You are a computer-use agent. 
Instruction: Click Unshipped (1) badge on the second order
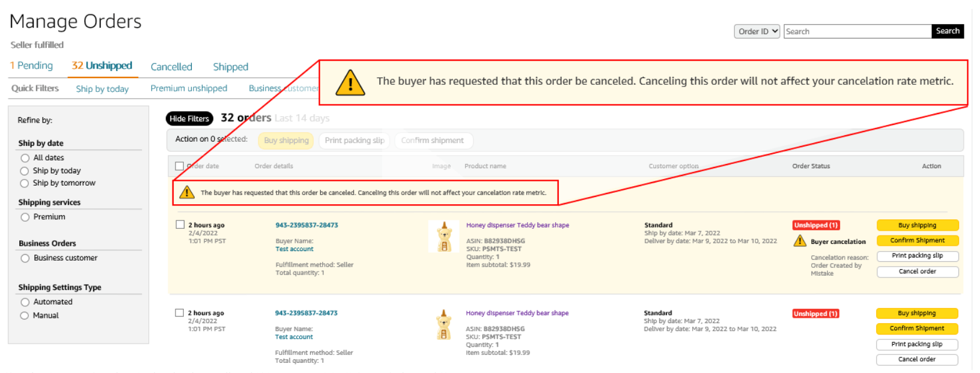point(815,314)
